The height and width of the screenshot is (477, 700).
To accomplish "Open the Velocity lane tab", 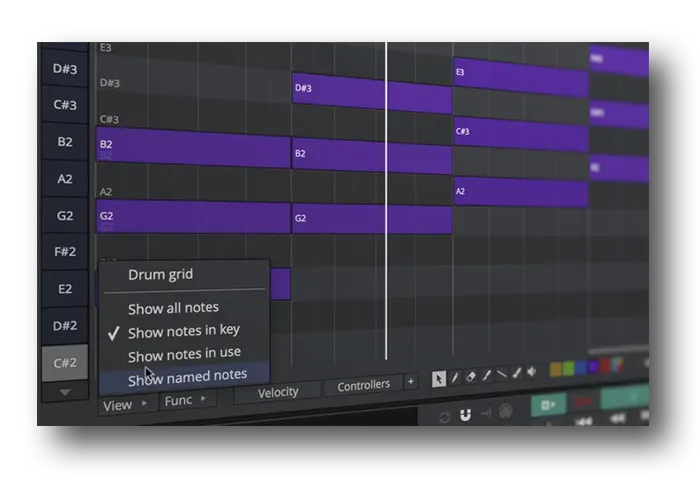I will pos(278,392).
